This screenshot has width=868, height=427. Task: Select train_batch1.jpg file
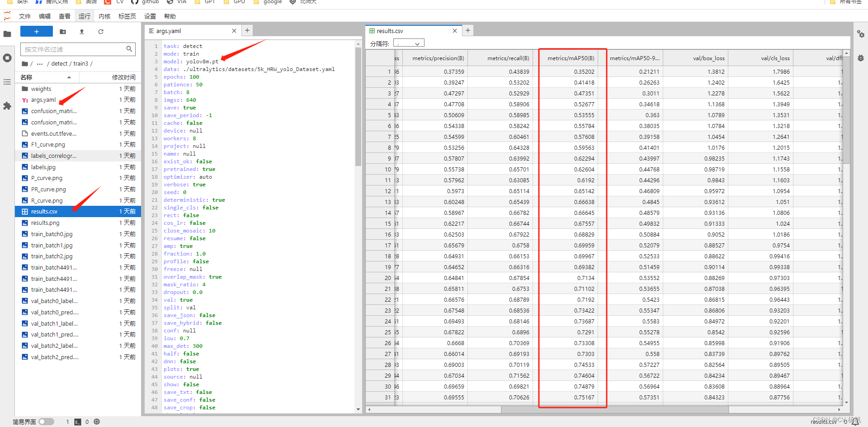click(78, 245)
